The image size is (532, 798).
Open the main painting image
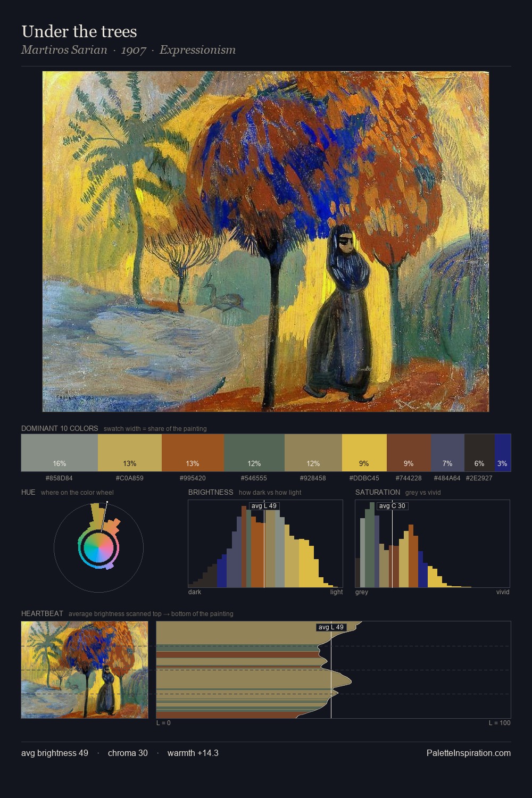(265, 242)
